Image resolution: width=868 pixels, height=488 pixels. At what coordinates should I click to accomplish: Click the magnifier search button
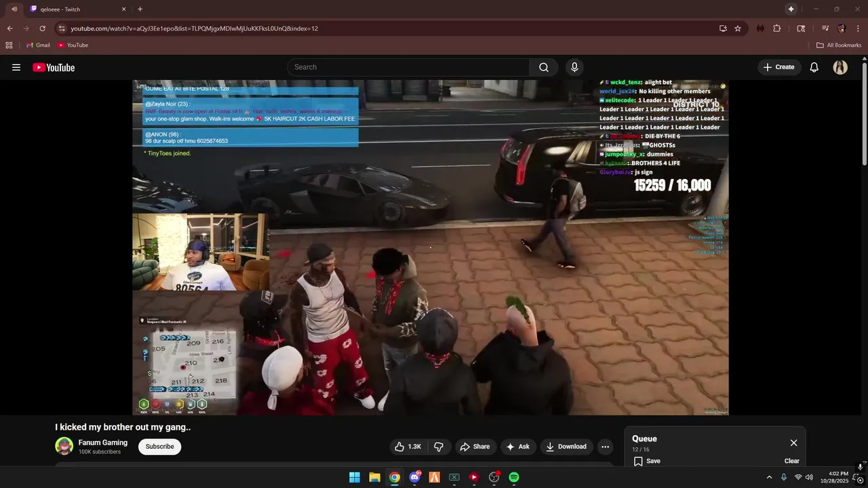tap(544, 67)
